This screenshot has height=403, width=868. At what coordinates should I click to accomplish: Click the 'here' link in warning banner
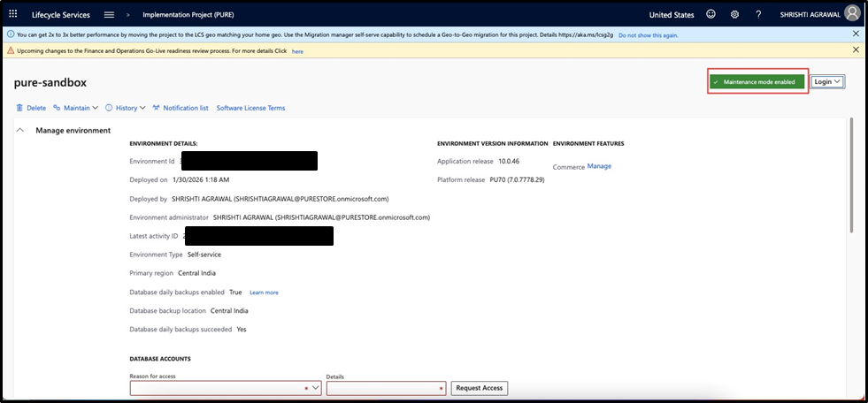[x=297, y=51]
